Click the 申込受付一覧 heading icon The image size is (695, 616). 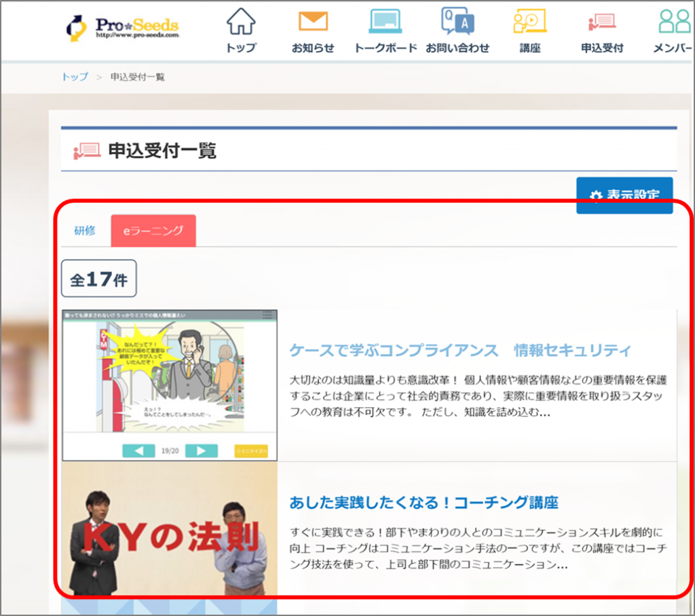86,151
